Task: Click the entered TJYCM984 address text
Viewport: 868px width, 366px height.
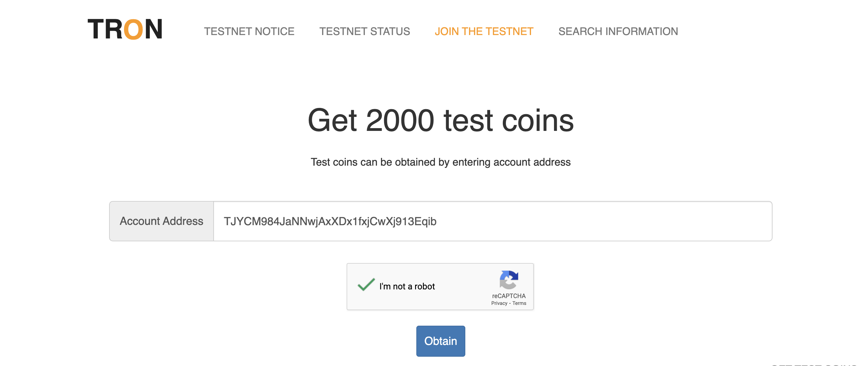Action: pyautogui.click(x=330, y=221)
